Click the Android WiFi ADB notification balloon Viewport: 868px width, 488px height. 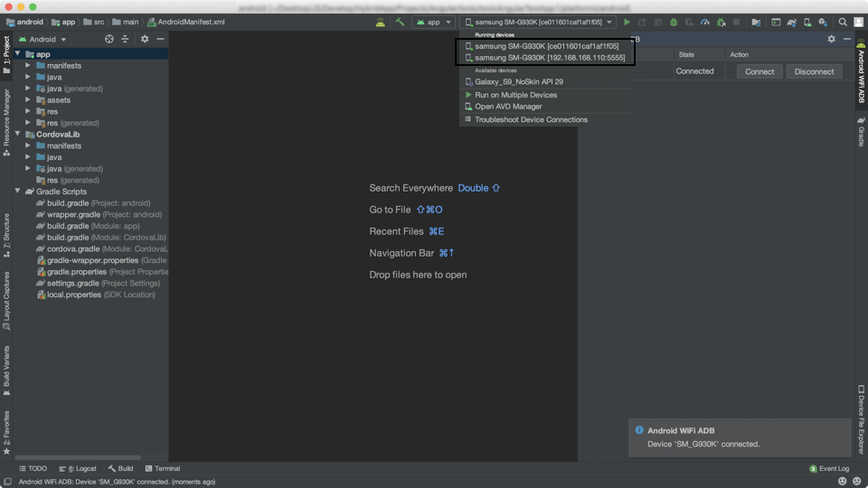[x=739, y=437]
